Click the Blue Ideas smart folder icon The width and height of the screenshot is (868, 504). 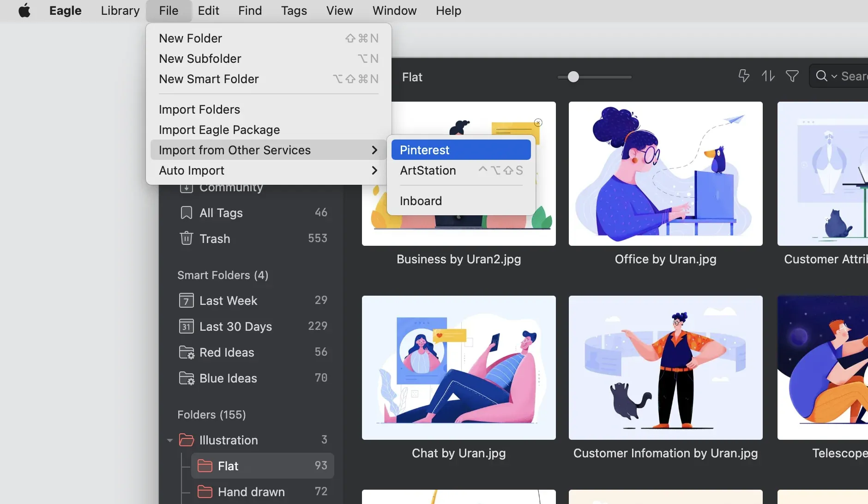187,378
